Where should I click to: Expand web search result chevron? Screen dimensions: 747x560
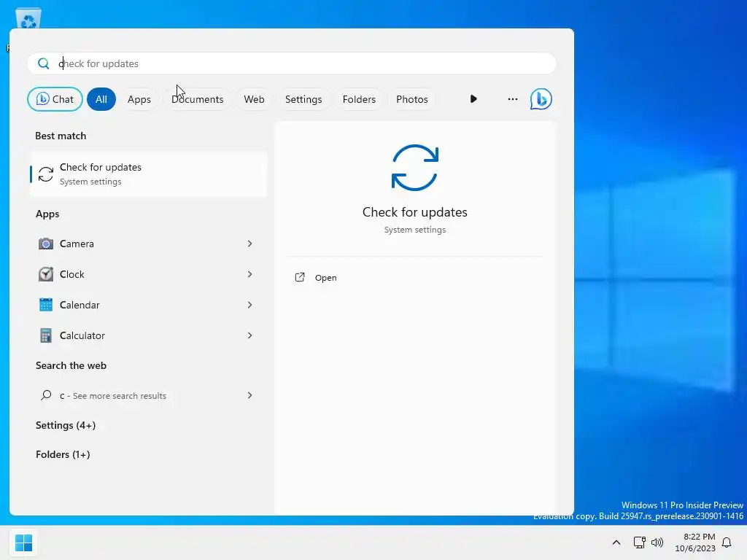(x=249, y=395)
